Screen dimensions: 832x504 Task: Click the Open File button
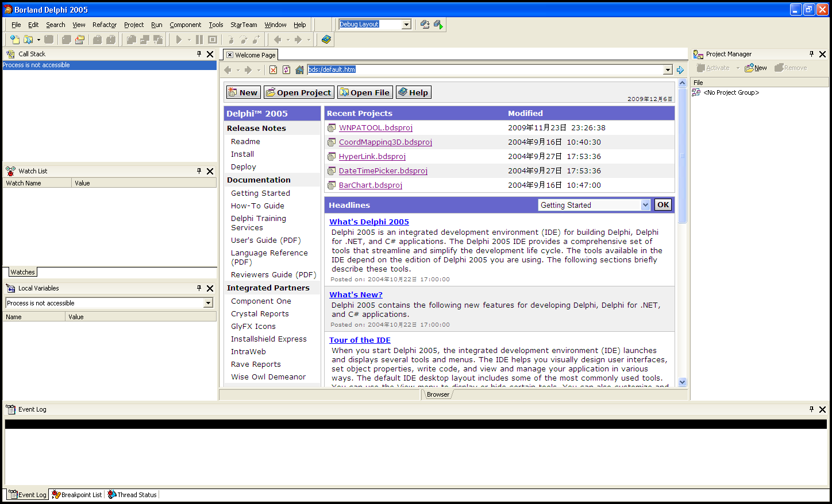(x=365, y=92)
